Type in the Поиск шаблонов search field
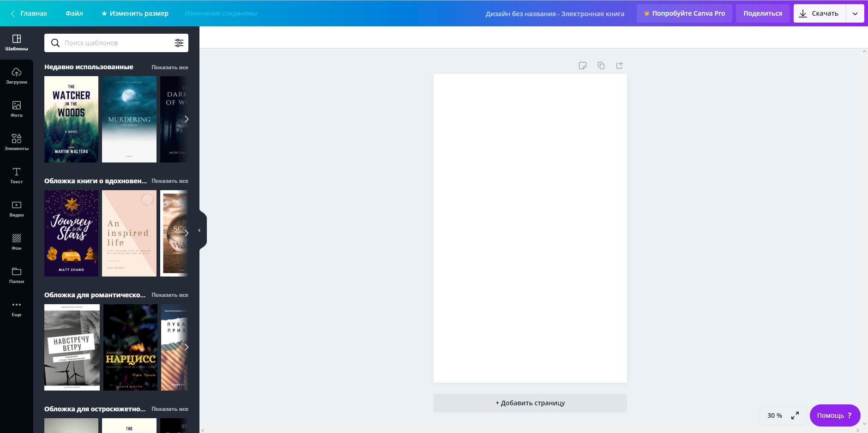Viewport: 868px width, 433px height. [115, 43]
